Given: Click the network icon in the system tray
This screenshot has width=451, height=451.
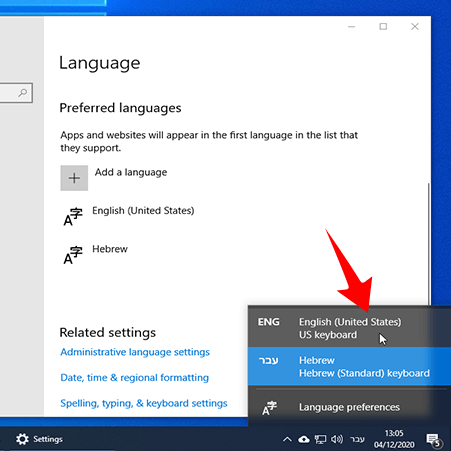Looking at the screenshot, I should tap(320, 439).
